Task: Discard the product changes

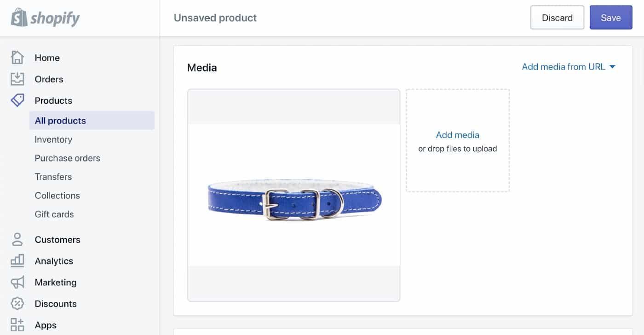Action: (557, 17)
